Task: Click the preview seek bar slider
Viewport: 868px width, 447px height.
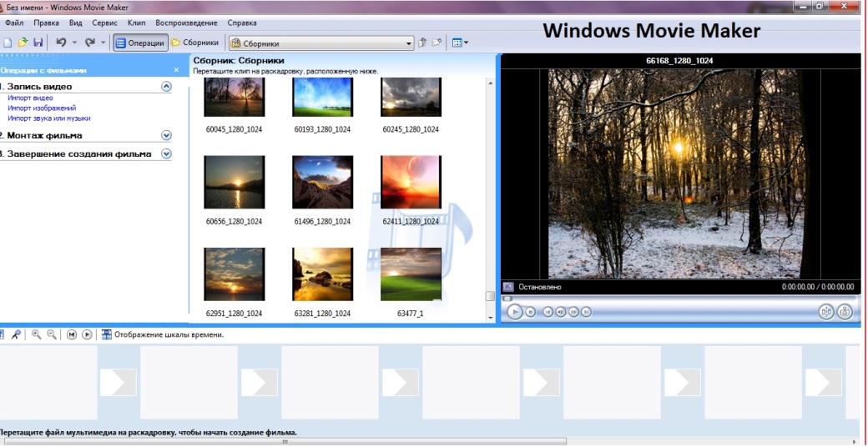Action: [x=507, y=299]
